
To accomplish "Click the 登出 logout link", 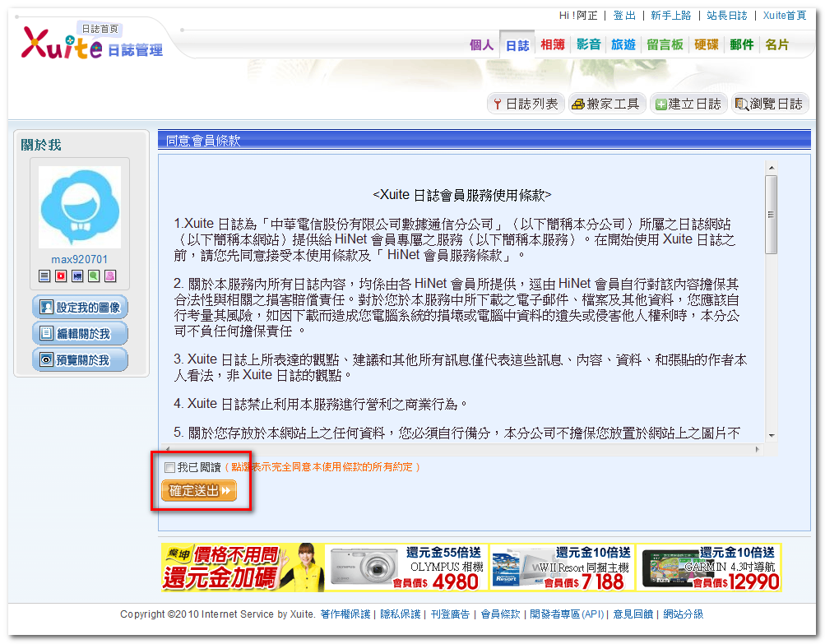I will tap(624, 16).
